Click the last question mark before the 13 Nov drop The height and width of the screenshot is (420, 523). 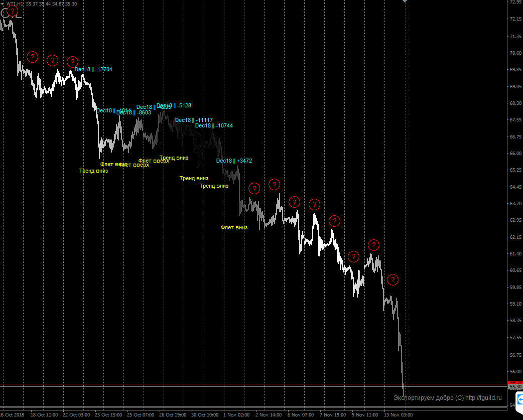coord(393,279)
